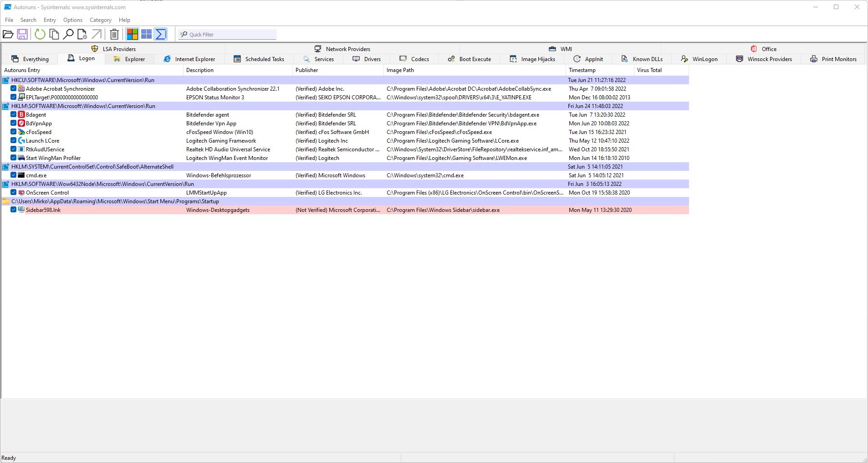Click the cFosSpeed entry icon
868x463 pixels.
coord(21,132)
